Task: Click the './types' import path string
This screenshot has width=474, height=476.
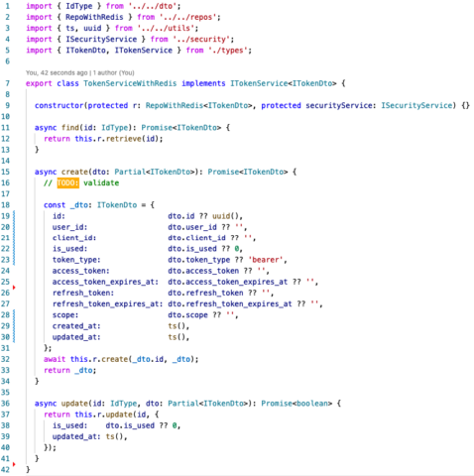Action: point(228,51)
